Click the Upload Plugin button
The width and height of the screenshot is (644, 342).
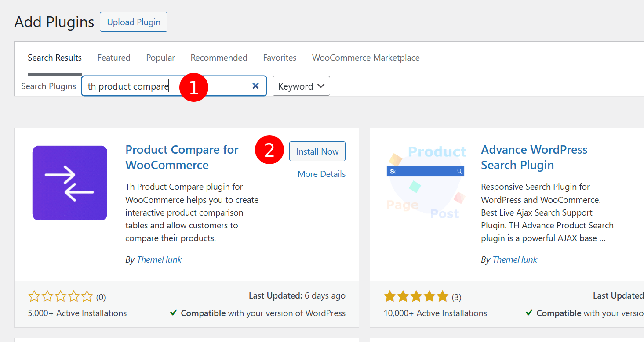point(134,22)
